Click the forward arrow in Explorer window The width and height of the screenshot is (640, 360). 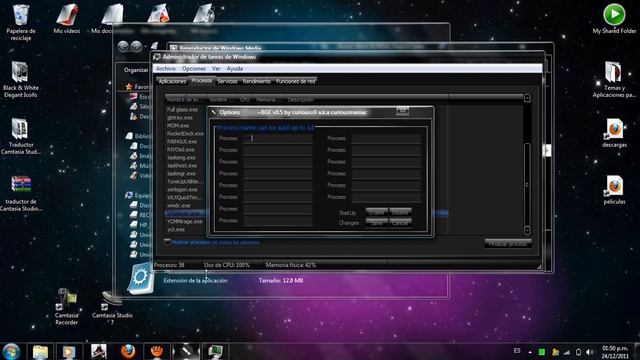point(136,46)
